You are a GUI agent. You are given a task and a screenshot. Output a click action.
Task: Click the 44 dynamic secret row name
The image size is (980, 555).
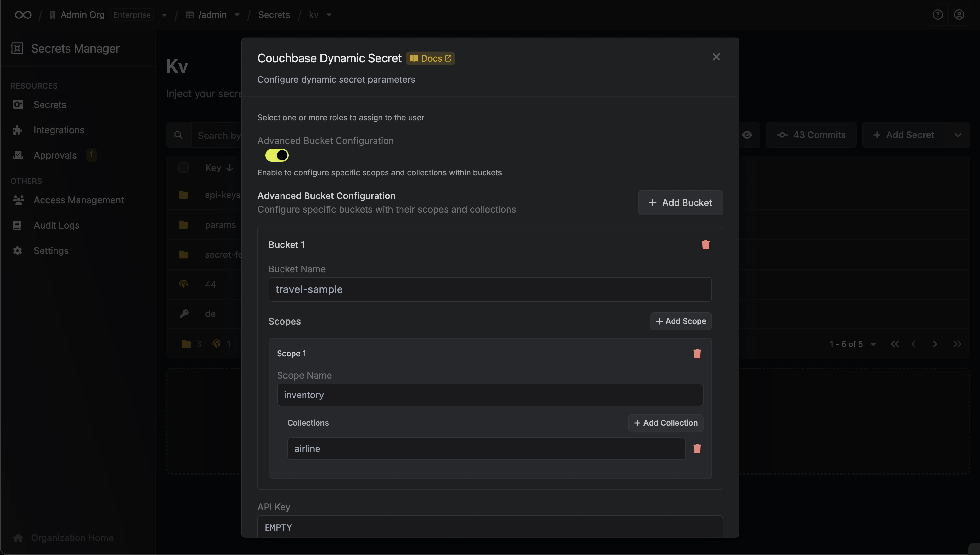[x=210, y=284]
